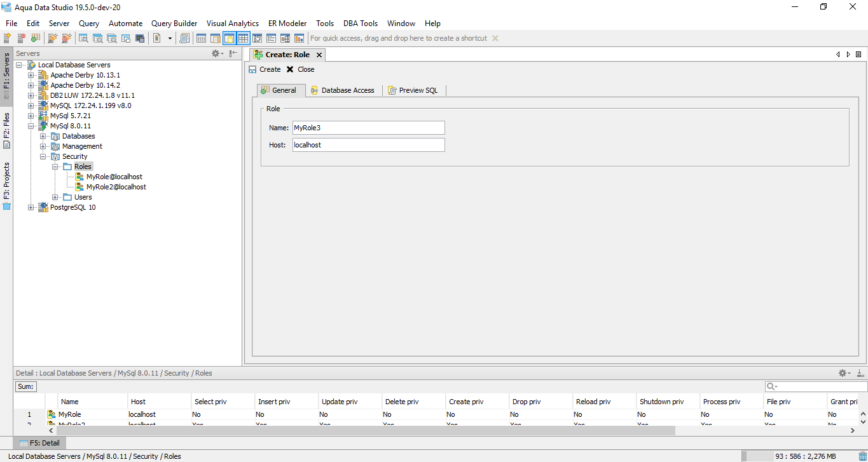Click the highlighted yellow-panel layout toolbar icon

(x=230, y=38)
